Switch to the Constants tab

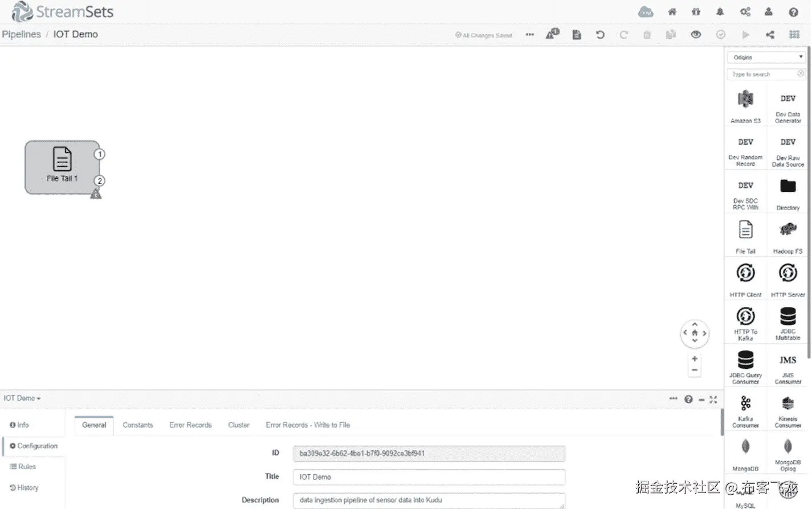click(x=137, y=425)
